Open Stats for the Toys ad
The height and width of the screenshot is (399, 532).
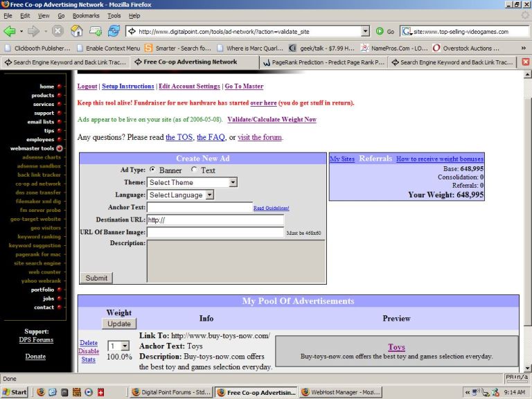pyautogui.click(x=88, y=360)
